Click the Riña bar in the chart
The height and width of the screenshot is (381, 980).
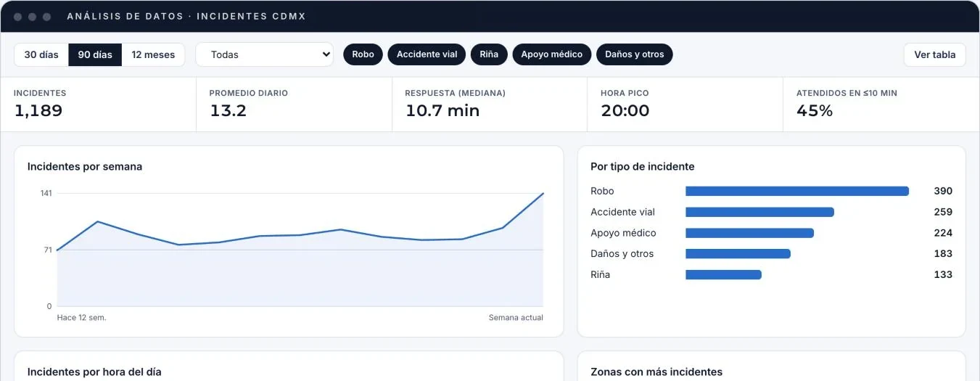click(723, 275)
